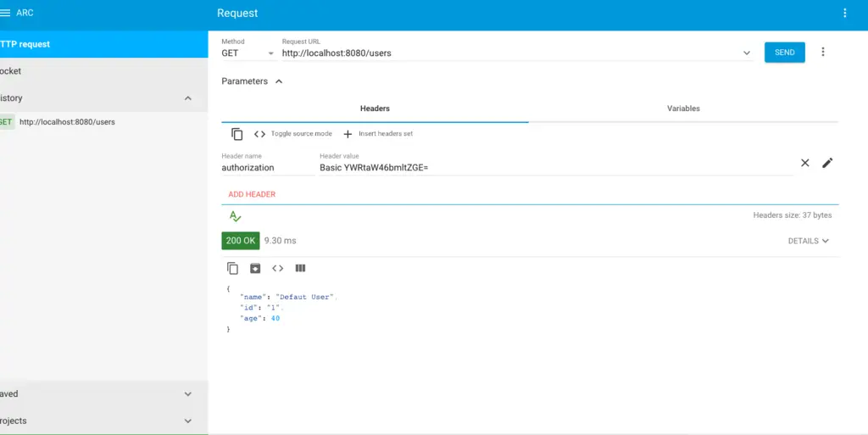Screen dimensions: 868x435
Task: Toggle raw response source view
Action: pyautogui.click(x=277, y=269)
